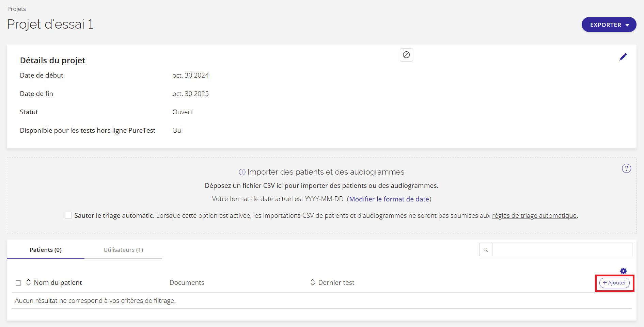Click the Détails du projet heading

tap(53, 61)
